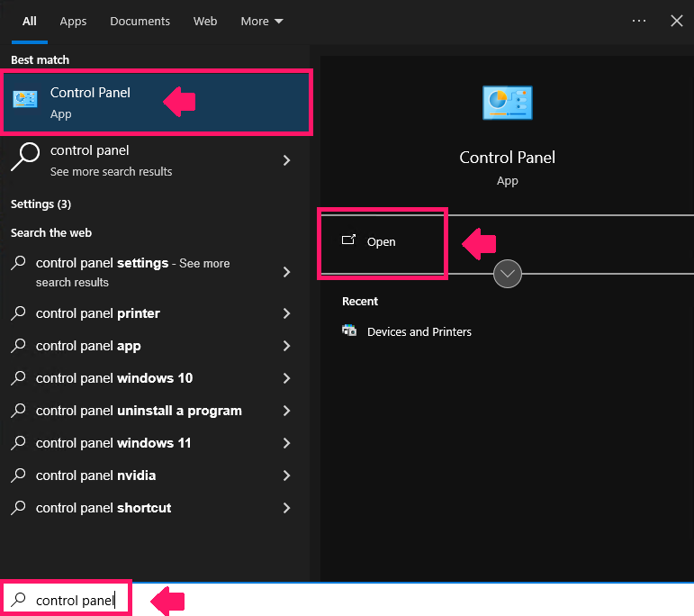Switch to the All tab
Image resolution: width=694 pixels, height=616 pixels.
point(29,22)
